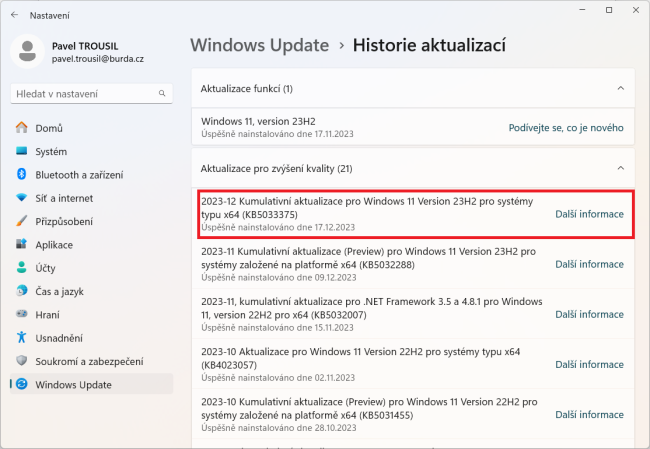
Task: Click the Čas a jazyk globe icon
Action: point(22,291)
